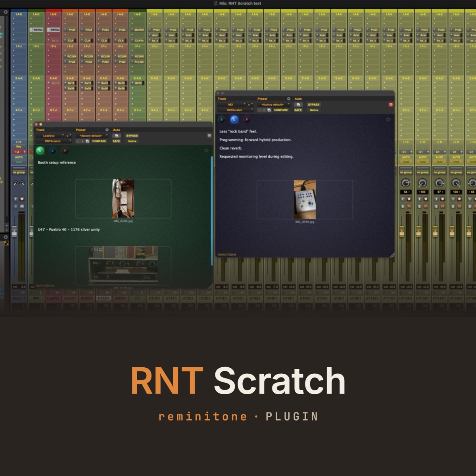Screen dimensions: 476x476
Task: Click RNTSc insert on MIX track
Action: click(36, 30)
